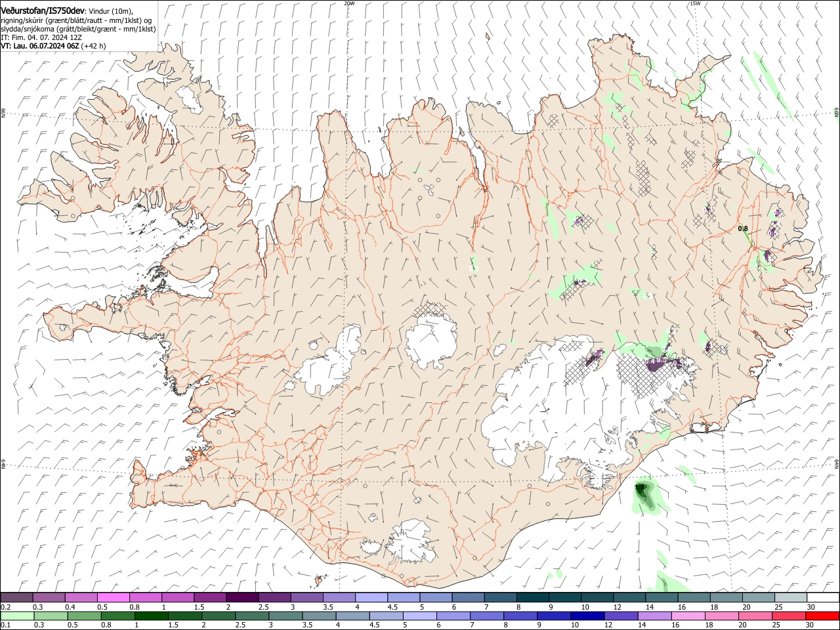Pick the dark purple snow swatch between 2 and 2.5
The image size is (840, 630).
pyautogui.click(x=242, y=597)
